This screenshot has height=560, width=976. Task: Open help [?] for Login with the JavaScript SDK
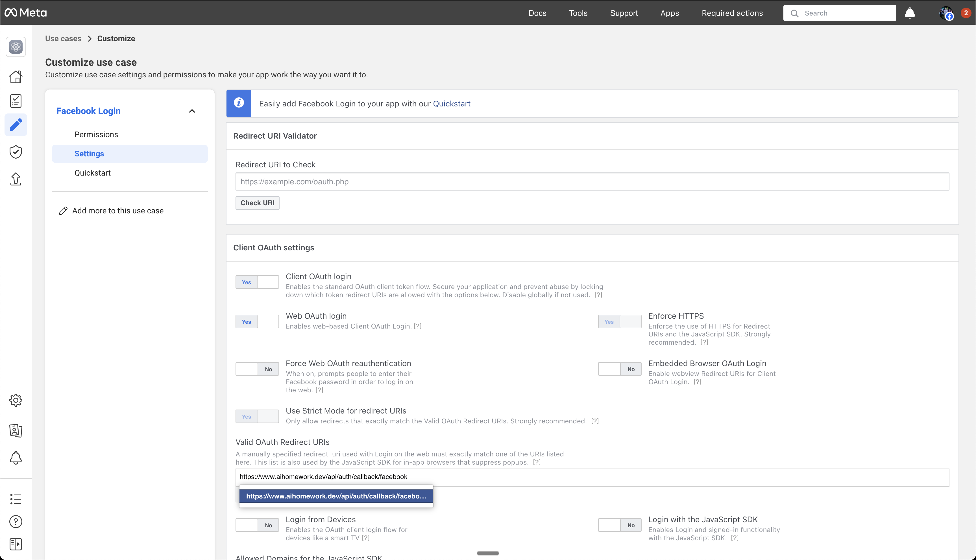[x=735, y=538]
